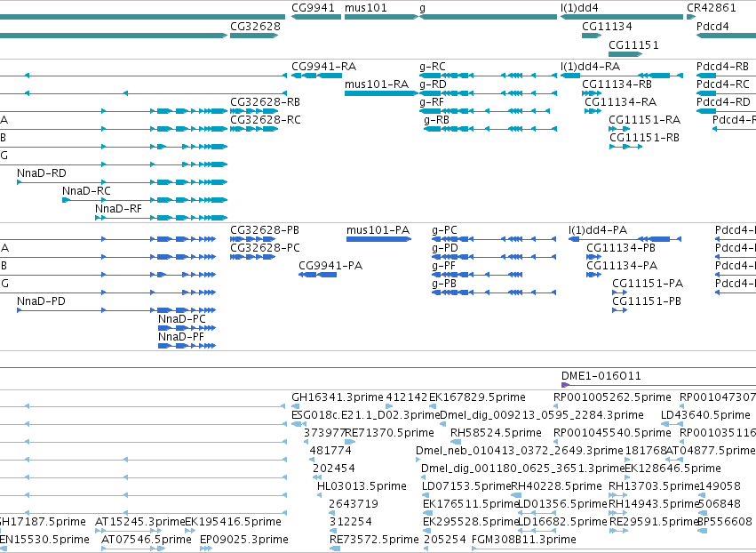Select the CG11151 gene label
The width and height of the screenshot is (756, 553).
tap(633, 45)
